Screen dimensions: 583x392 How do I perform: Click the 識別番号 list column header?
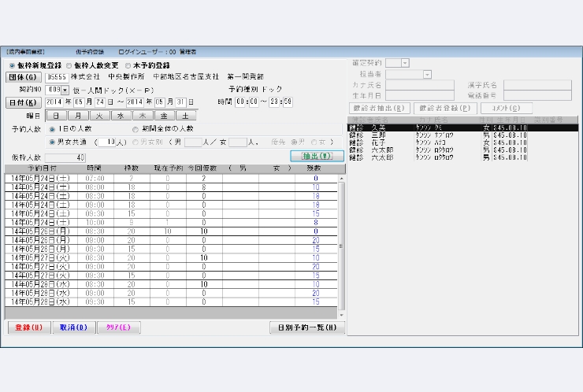549,120
